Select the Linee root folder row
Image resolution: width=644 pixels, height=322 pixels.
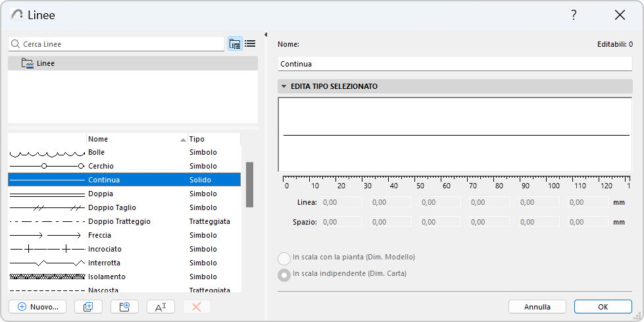[x=133, y=63]
